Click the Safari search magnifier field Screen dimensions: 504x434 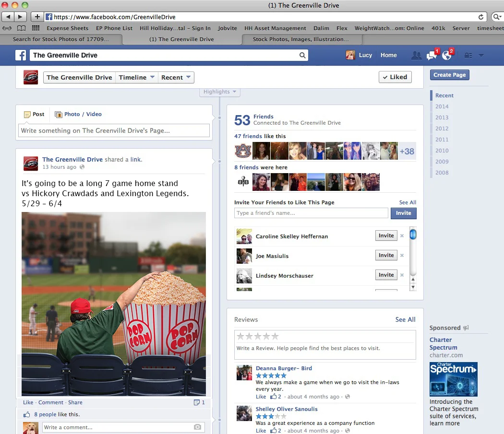click(498, 17)
